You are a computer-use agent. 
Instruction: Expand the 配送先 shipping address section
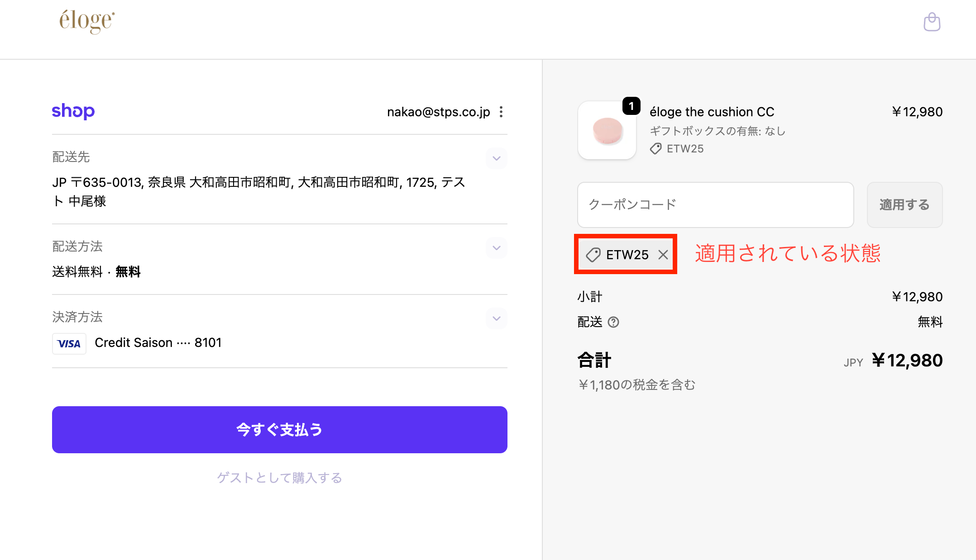[x=497, y=158]
